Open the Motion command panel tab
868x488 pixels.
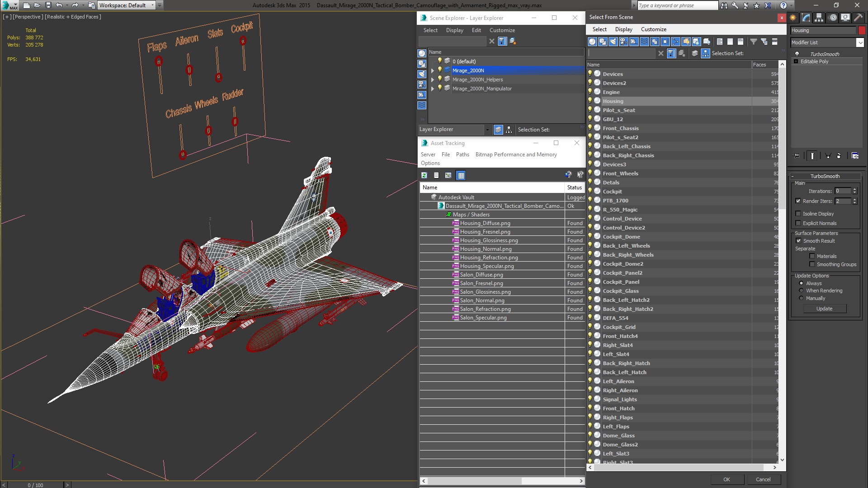pyautogui.click(x=833, y=18)
